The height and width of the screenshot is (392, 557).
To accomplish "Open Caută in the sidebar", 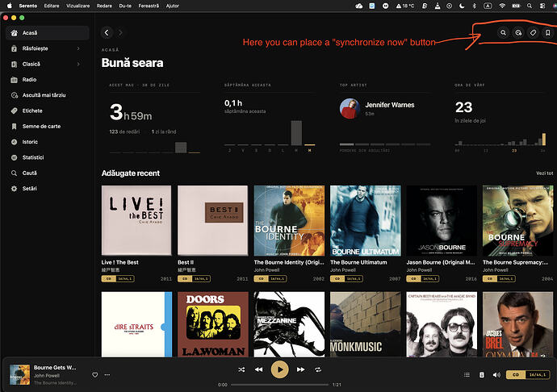I will [48, 173].
